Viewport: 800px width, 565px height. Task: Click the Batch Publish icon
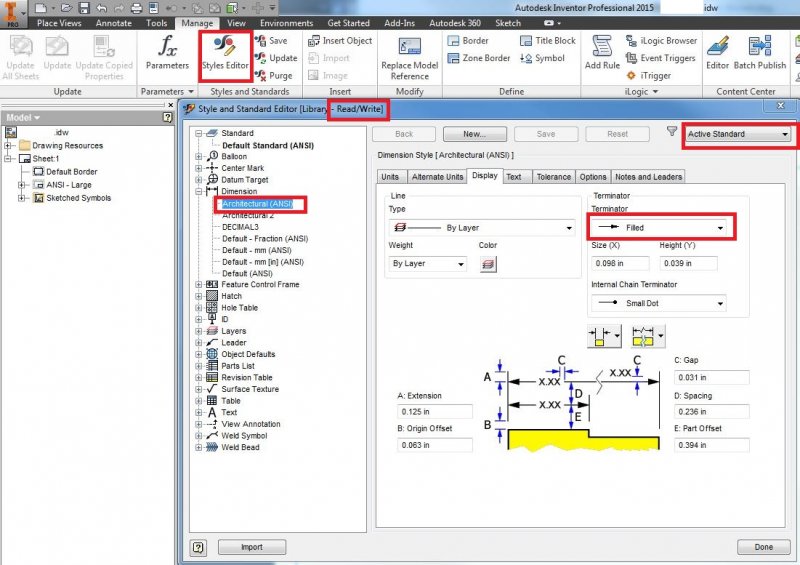[760, 47]
